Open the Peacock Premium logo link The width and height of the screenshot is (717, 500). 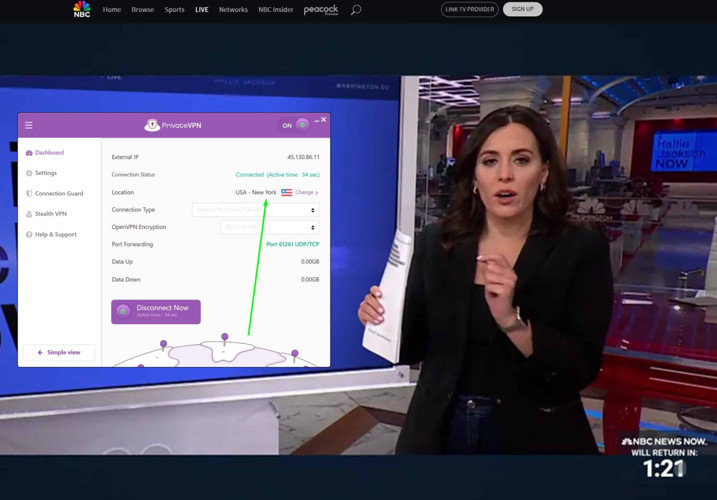(320, 10)
